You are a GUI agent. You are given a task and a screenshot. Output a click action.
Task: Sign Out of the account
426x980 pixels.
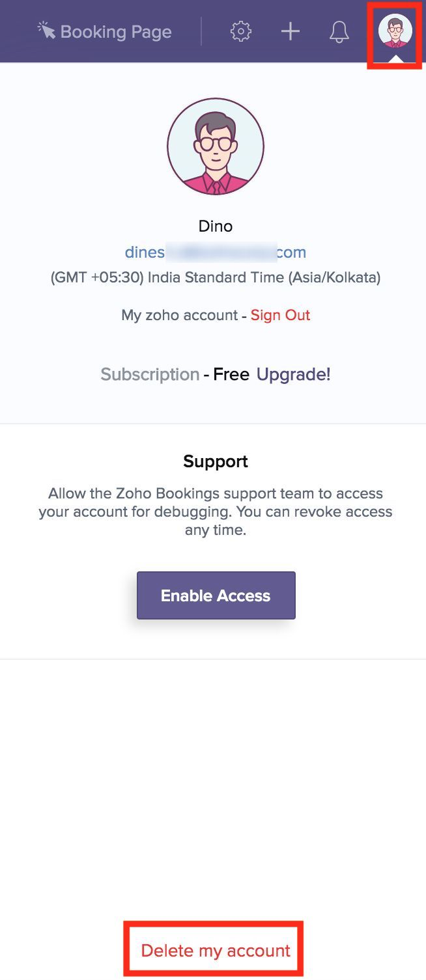[x=281, y=316]
